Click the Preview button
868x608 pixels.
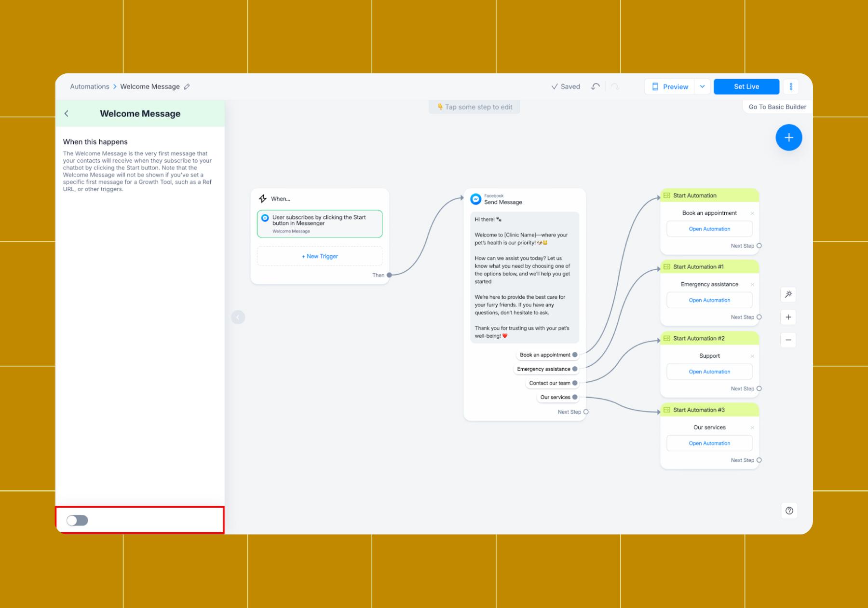pyautogui.click(x=670, y=87)
